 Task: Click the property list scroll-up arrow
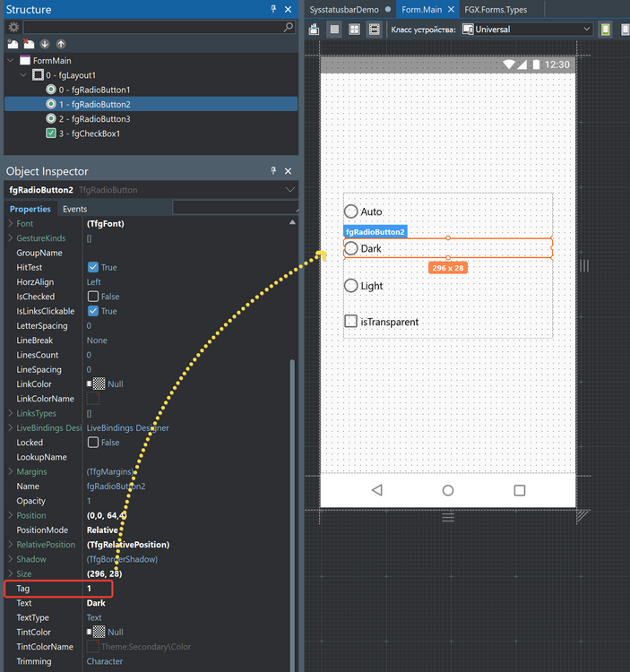(x=292, y=222)
